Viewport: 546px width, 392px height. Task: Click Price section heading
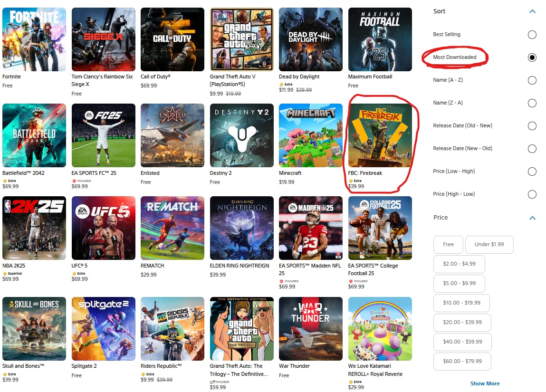tap(441, 217)
